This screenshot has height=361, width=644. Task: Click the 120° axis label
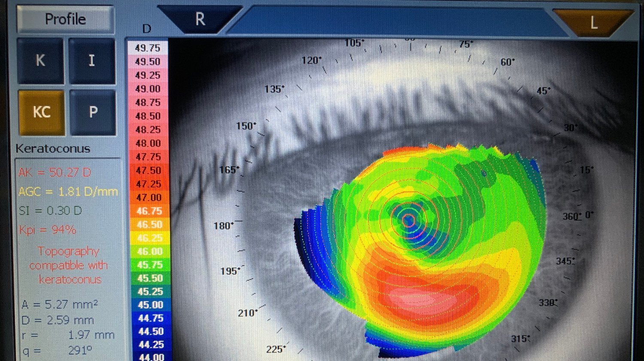coord(312,60)
